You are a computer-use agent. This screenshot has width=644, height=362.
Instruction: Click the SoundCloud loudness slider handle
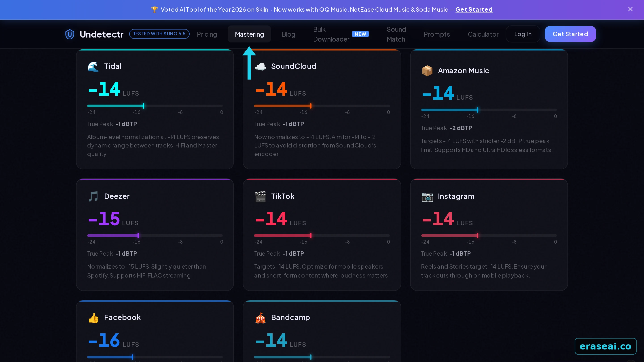pos(311,106)
